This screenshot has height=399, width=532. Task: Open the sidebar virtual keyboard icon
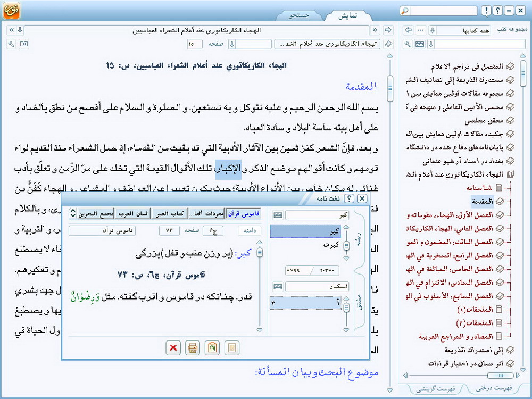point(420,44)
